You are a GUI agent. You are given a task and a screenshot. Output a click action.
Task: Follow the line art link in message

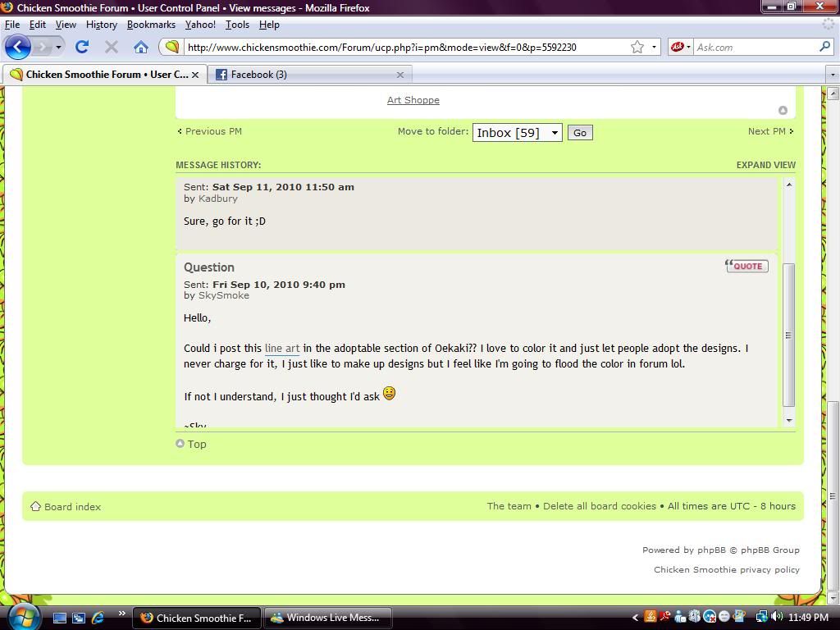[282, 348]
